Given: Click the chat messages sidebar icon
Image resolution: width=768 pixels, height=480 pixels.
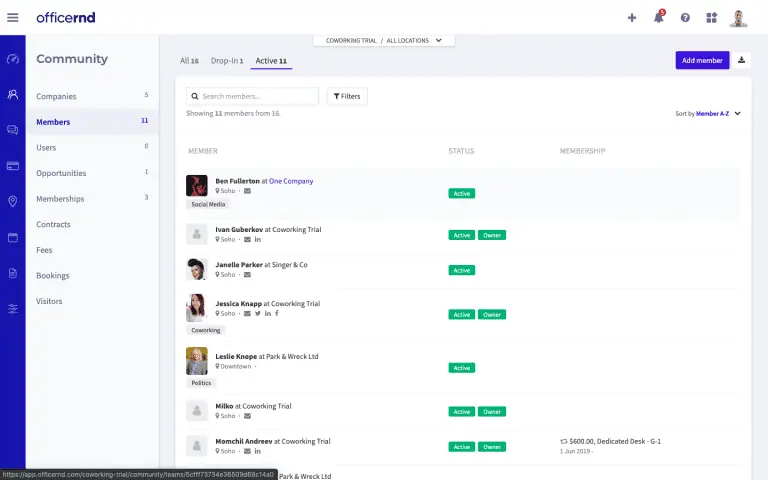Looking at the screenshot, I should [x=12, y=130].
